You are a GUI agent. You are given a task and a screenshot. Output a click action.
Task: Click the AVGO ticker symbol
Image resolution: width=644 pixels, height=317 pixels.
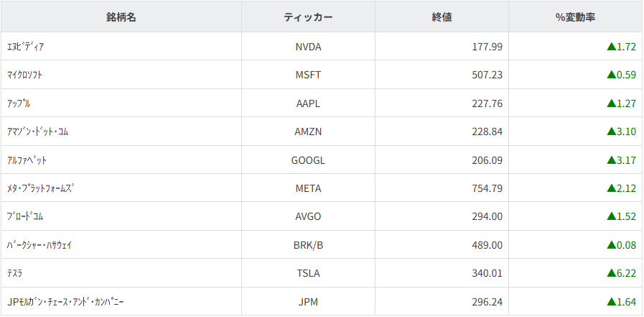[x=308, y=216]
